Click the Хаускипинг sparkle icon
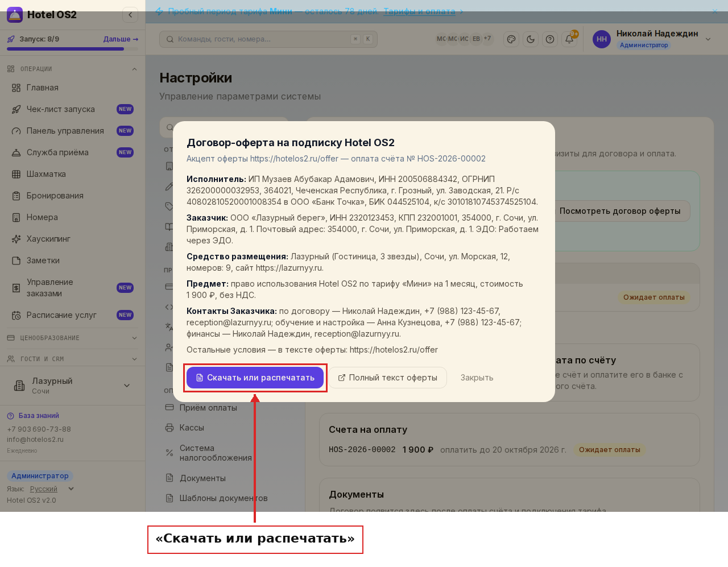This screenshot has width=728, height=567. click(16, 239)
